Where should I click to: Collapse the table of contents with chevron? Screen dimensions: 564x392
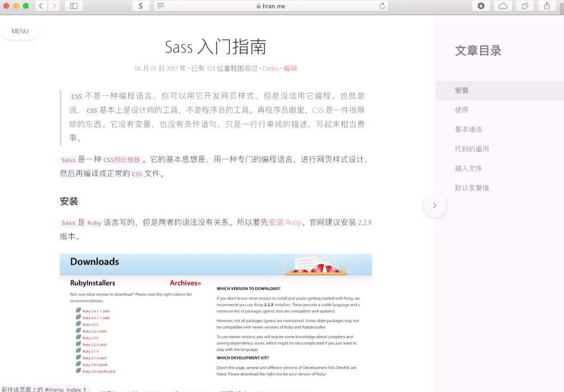click(435, 206)
